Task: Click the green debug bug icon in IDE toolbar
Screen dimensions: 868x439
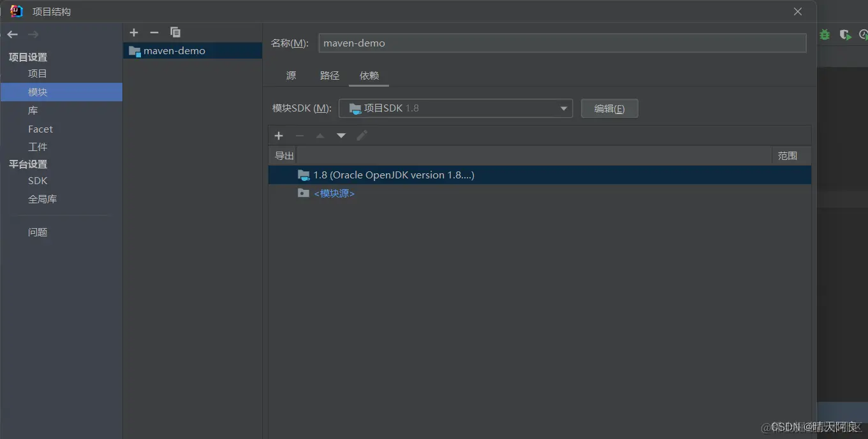Action: pyautogui.click(x=825, y=34)
